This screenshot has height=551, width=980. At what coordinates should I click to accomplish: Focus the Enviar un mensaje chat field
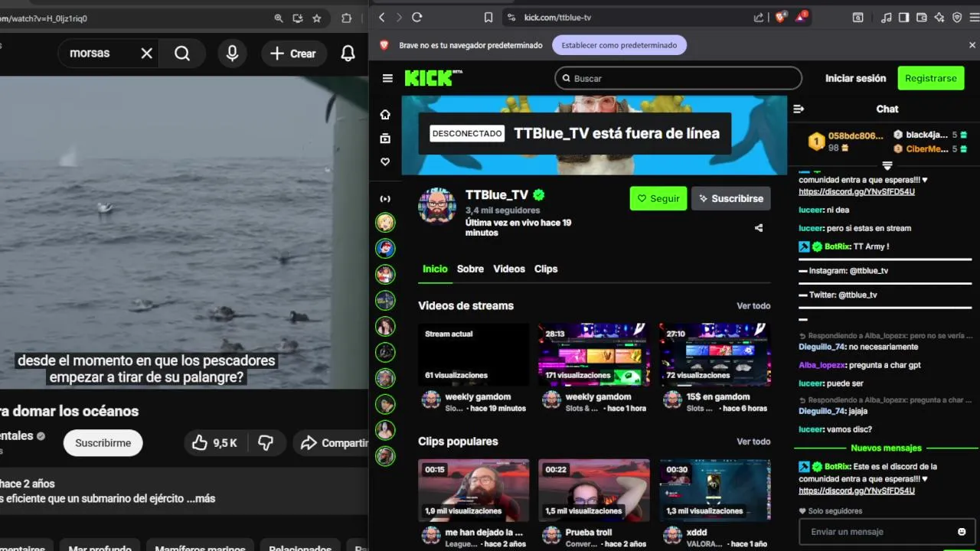(877, 531)
